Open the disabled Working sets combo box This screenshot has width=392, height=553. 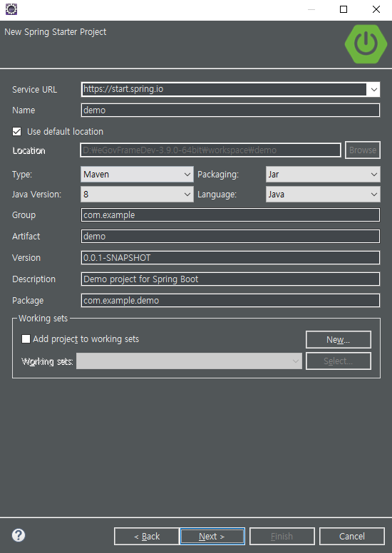click(189, 361)
